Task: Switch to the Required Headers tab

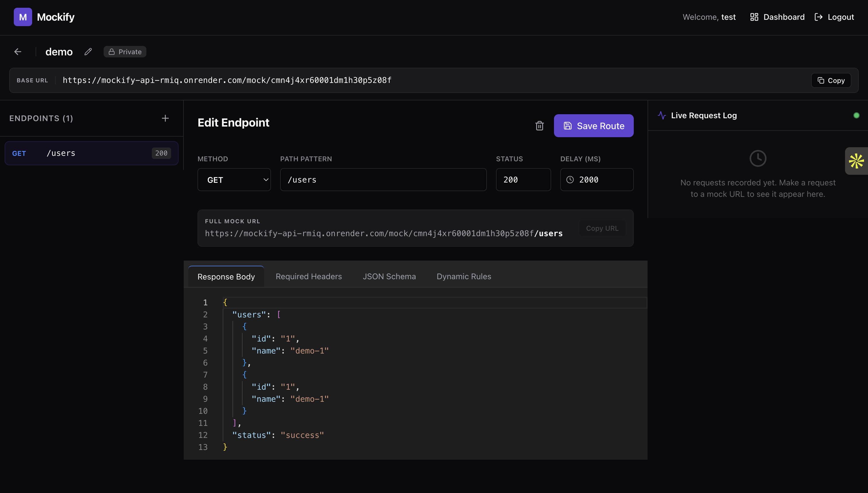Action: (309, 277)
